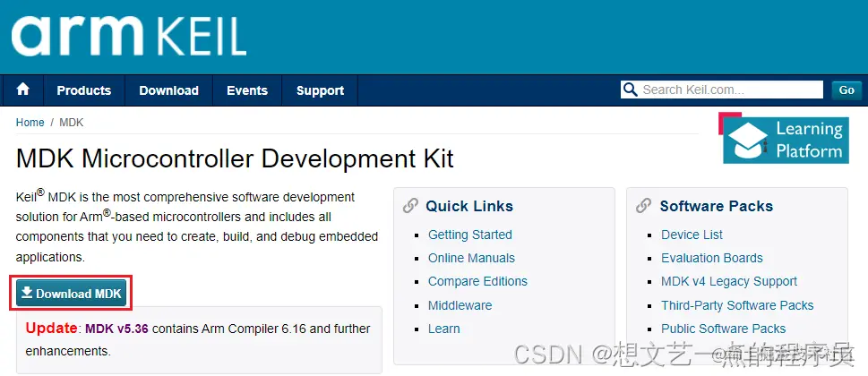Click the Quick Links heading

tap(469, 206)
